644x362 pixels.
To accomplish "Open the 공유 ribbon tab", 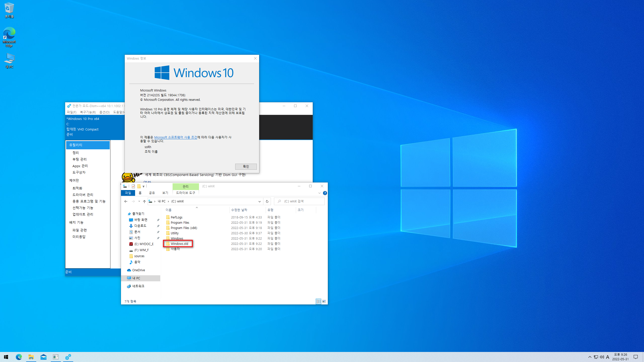I will [x=152, y=193].
